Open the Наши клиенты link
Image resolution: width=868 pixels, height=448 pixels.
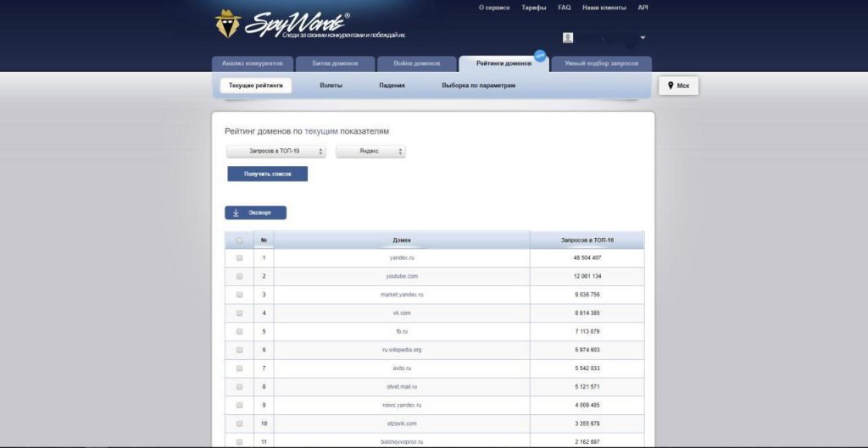point(604,8)
